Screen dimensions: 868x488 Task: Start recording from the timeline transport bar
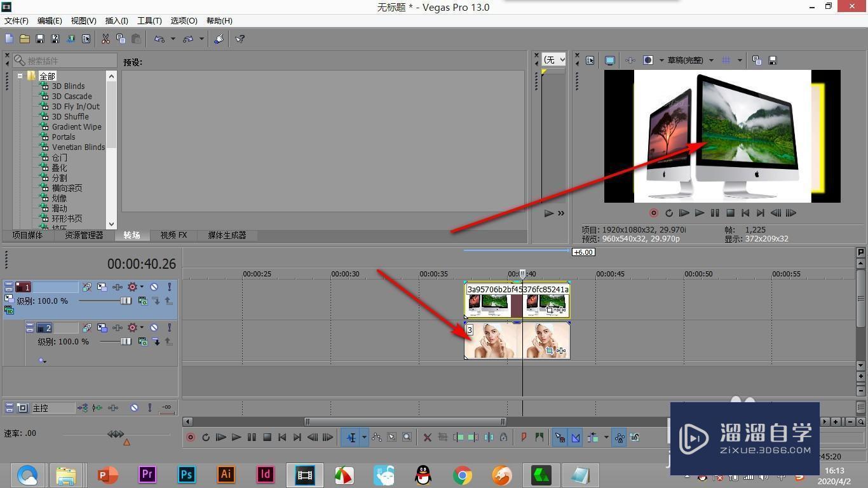click(191, 437)
